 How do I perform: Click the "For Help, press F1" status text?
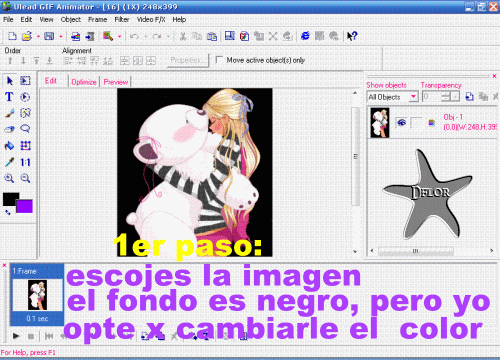click(x=28, y=352)
